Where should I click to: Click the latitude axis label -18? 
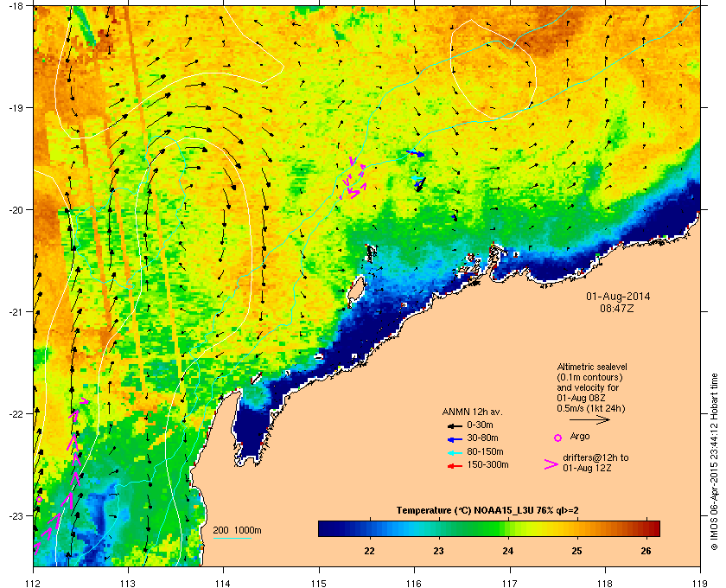(x=16, y=5)
